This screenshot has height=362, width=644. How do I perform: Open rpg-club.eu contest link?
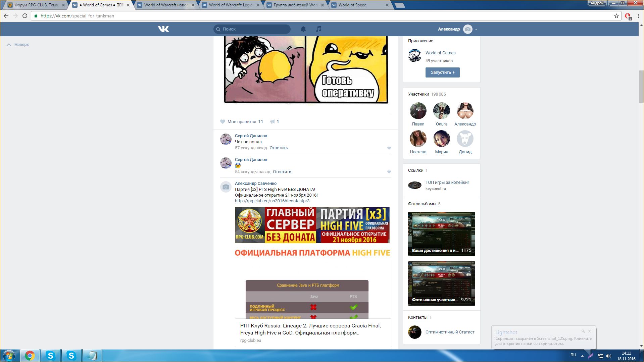pyautogui.click(x=272, y=201)
